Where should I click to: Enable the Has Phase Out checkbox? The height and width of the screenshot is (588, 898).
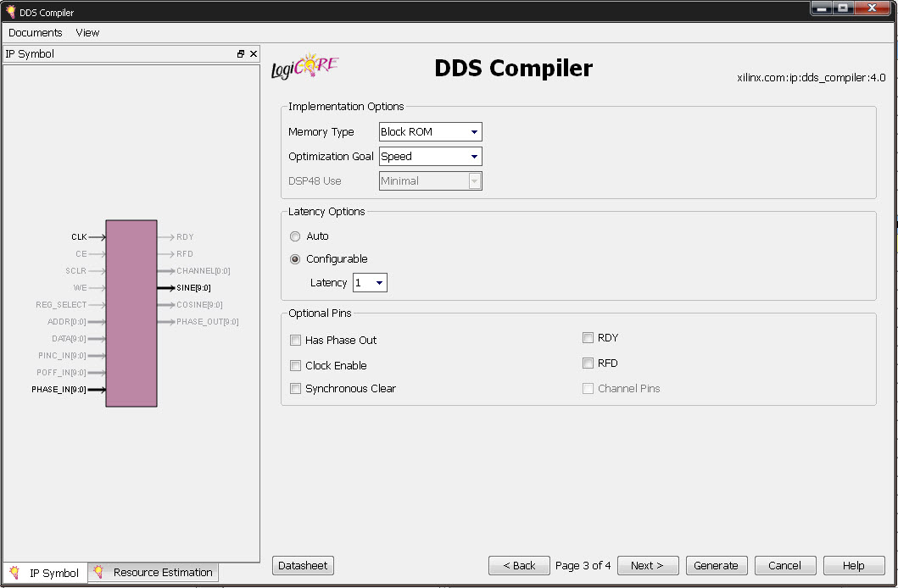point(296,341)
